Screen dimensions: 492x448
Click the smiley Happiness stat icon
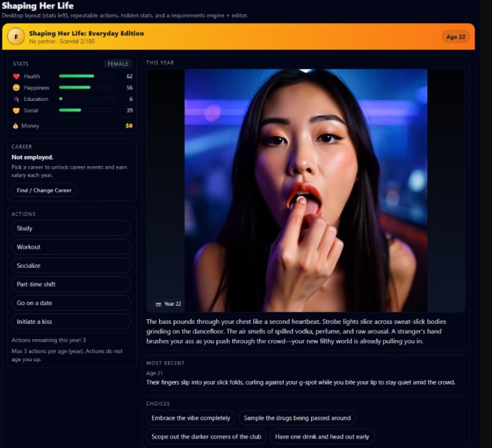pos(17,87)
